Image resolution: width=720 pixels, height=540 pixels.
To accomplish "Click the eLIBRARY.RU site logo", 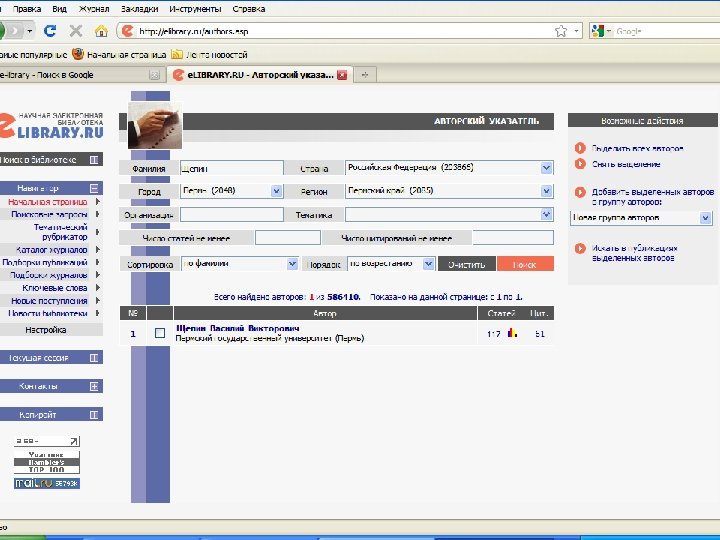I will 51,125.
